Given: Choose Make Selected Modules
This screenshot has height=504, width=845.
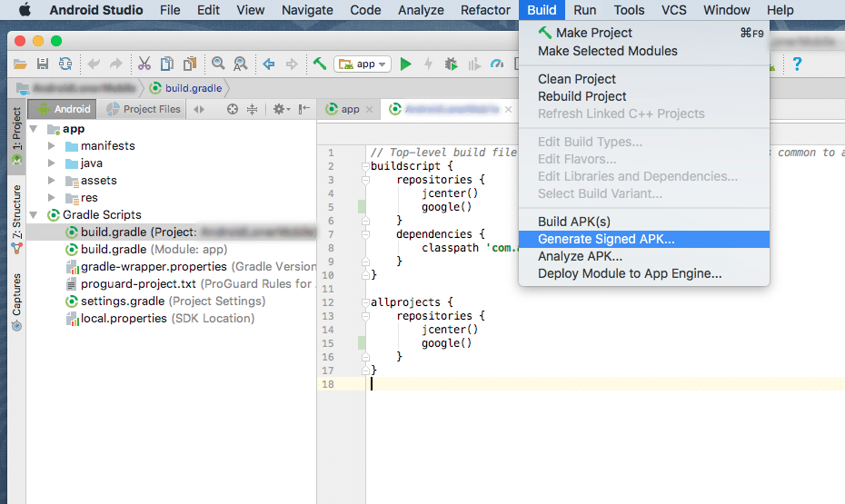Looking at the screenshot, I should 644,51.
